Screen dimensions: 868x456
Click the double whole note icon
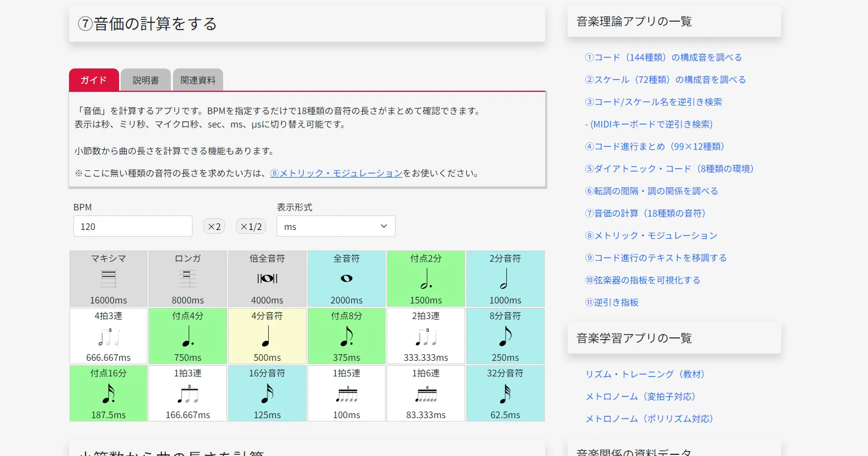click(267, 278)
